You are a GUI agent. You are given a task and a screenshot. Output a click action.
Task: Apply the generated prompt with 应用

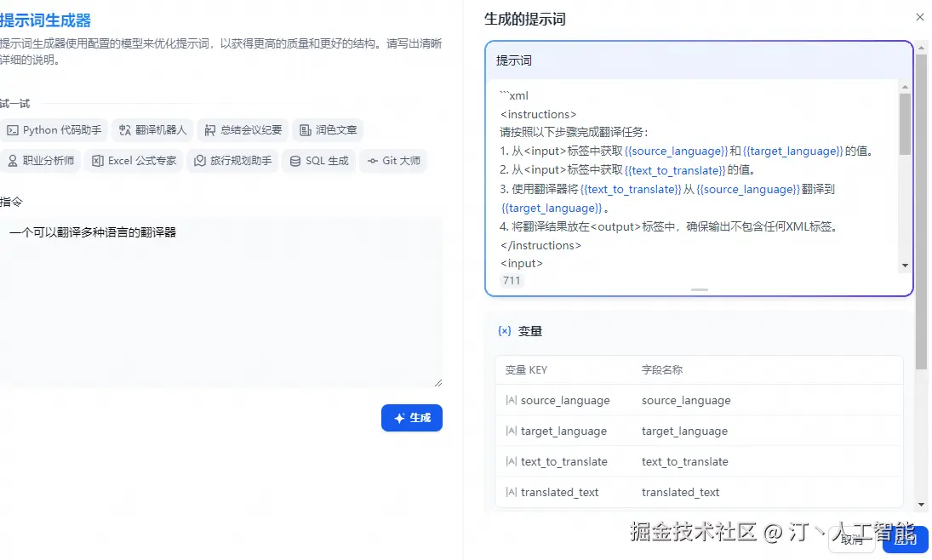tap(905, 540)
